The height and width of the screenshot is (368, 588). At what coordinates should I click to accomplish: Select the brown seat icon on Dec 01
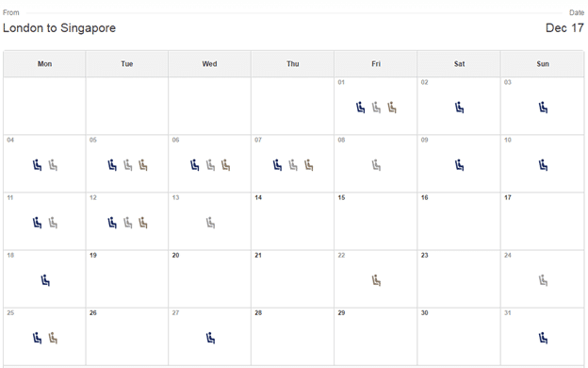point(392,108)
